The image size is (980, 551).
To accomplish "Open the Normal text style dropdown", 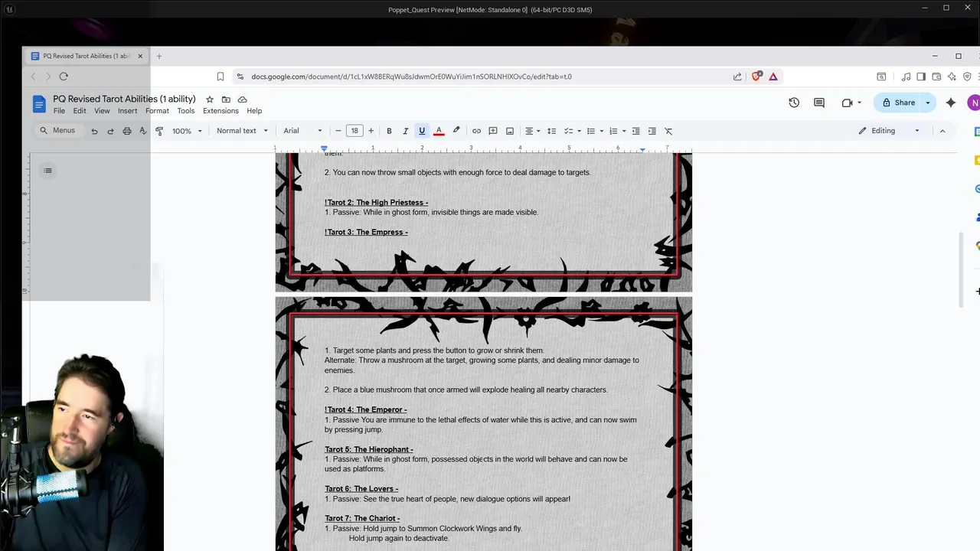I will point(242,131).
